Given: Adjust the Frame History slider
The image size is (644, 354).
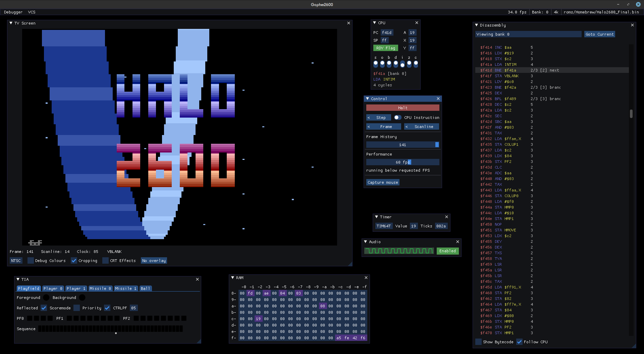Looking at the screenshot, I should point(402,145).
